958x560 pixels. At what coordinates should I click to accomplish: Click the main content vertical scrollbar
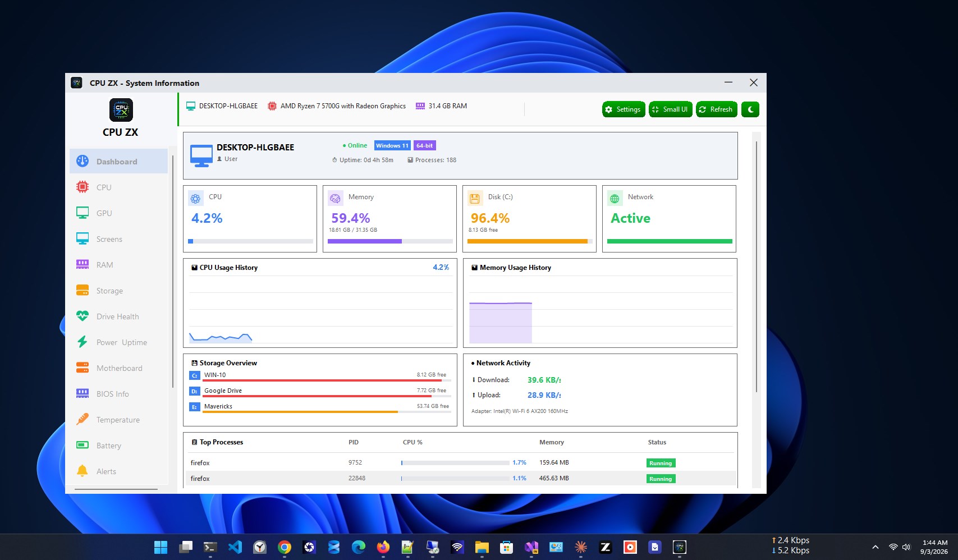tap(757, 267)
